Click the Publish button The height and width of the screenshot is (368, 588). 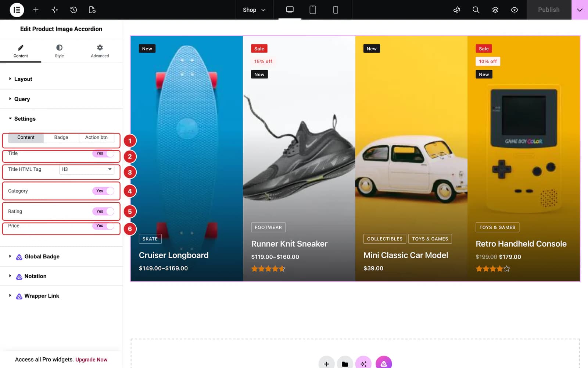click(549, 10)
